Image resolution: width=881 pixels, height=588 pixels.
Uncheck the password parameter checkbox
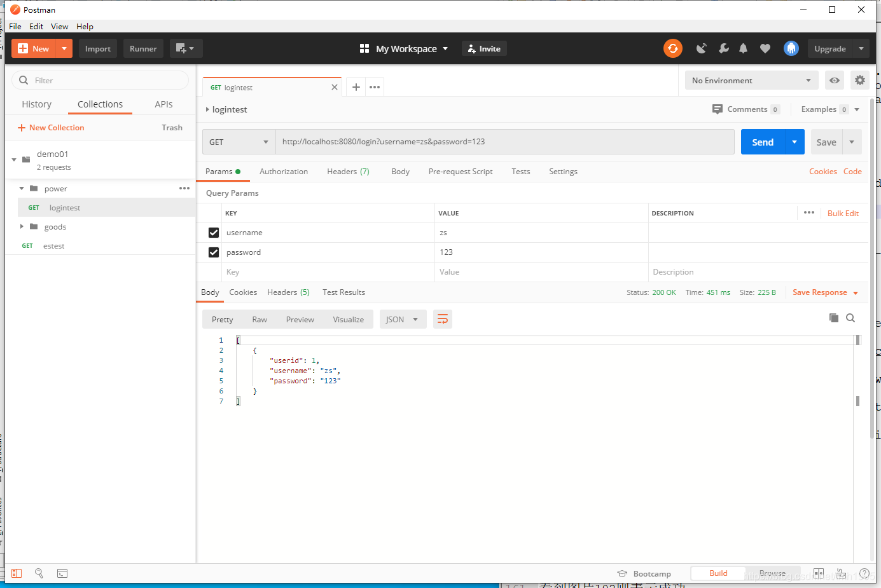[x=214, y=252]
